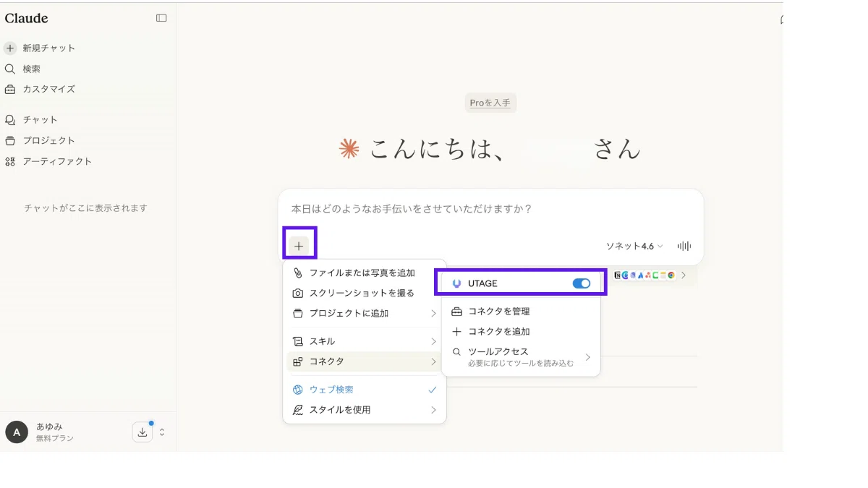The image size is (868, 488).
Task: Click the paperclip icon in the menu
Action: pos(297,273)
